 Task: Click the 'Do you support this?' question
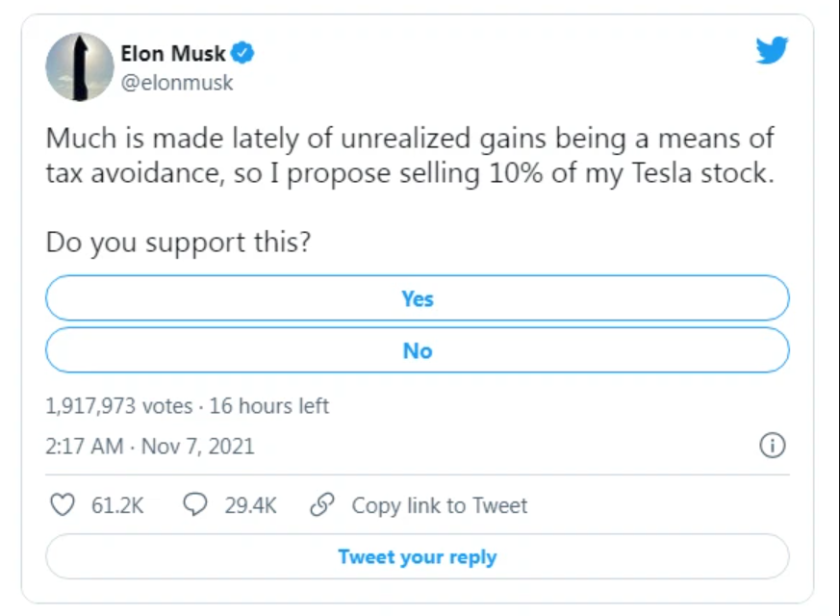pyautogui.click(x=178, y=243)
